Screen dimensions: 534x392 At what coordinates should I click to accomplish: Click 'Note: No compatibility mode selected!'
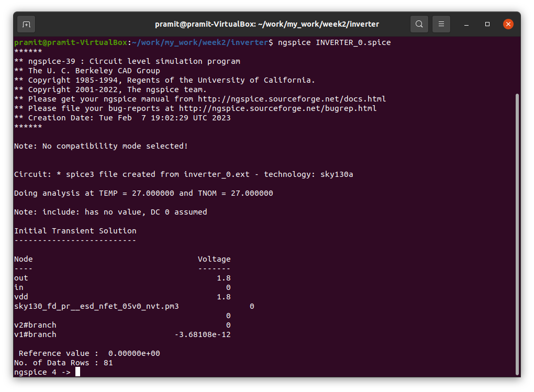(x=101, y=146)
